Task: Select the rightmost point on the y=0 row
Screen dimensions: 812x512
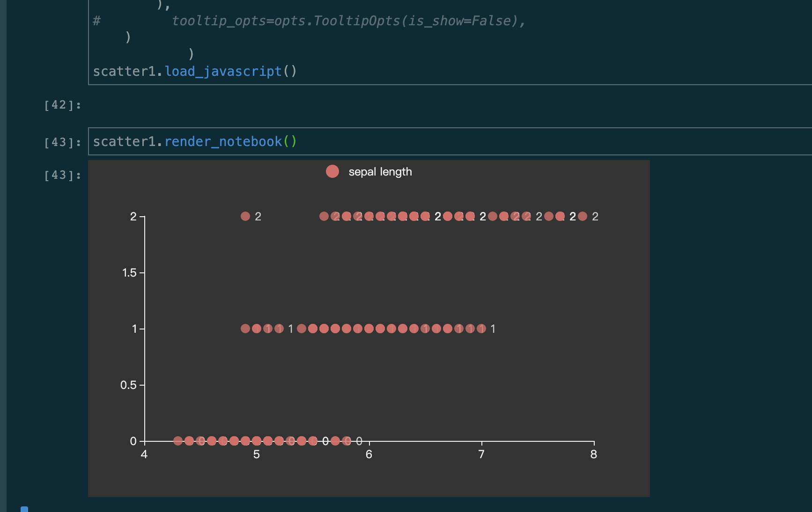Action: [347, 440]
